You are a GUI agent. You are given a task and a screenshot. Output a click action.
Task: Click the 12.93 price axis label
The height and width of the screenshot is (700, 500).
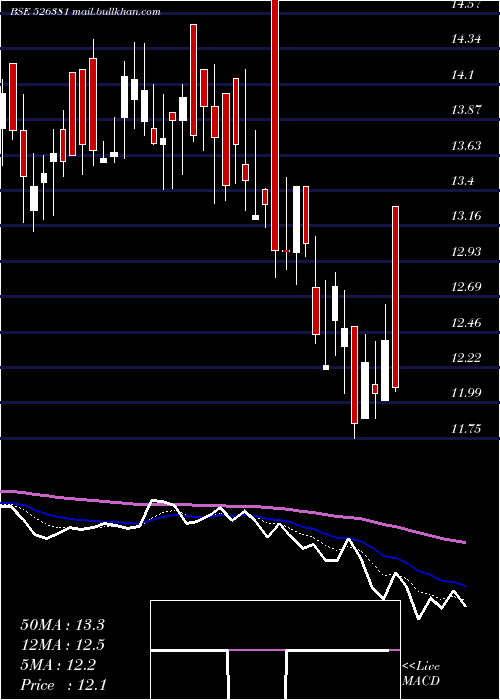466,252
